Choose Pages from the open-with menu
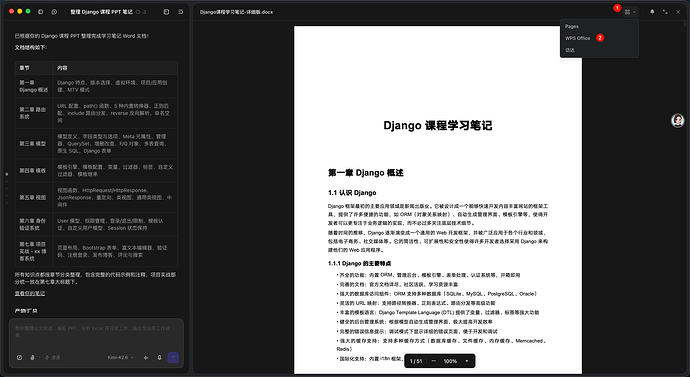The height and width of the screenshot is (377, 690). click(x=599, y=26)
